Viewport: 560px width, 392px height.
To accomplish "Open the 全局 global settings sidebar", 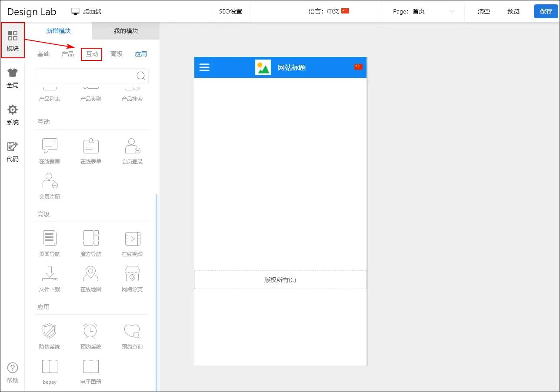I will pyautogui.click(x=13, y=79).
